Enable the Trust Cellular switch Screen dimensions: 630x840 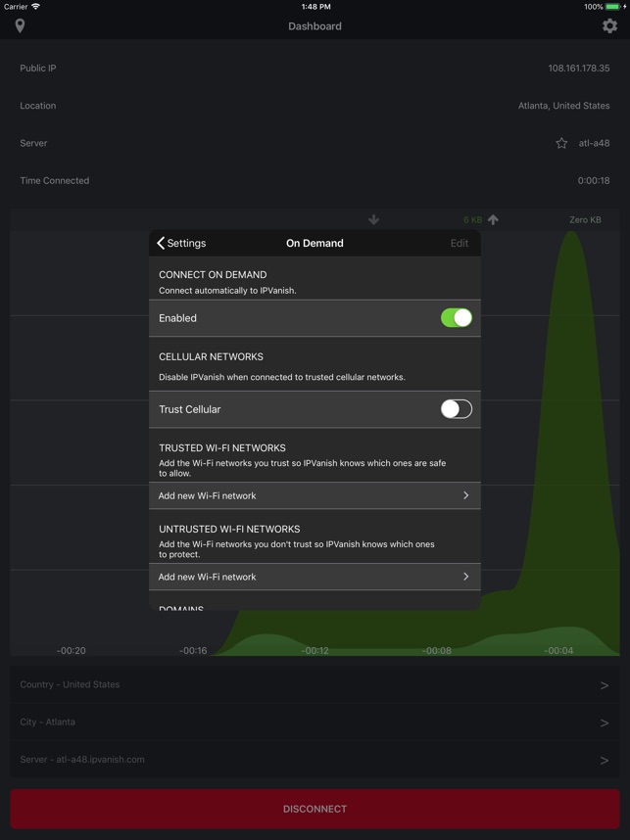457,409
